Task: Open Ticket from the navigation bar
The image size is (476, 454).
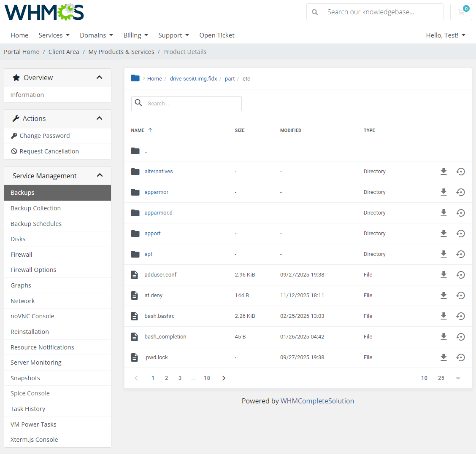Action: coord(217,35)
